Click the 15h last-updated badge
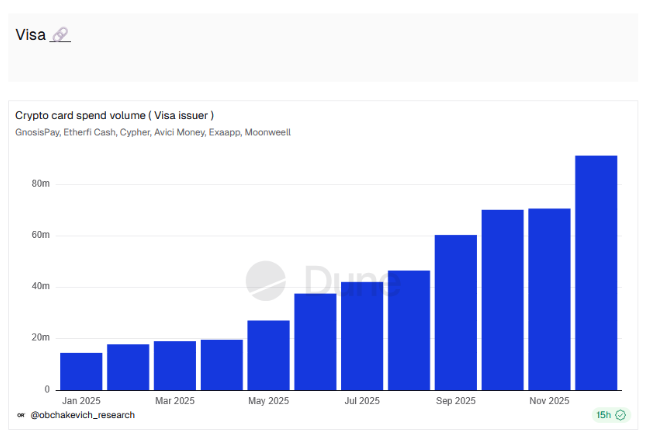The image size is (646, 435). (x=610, y=415)
